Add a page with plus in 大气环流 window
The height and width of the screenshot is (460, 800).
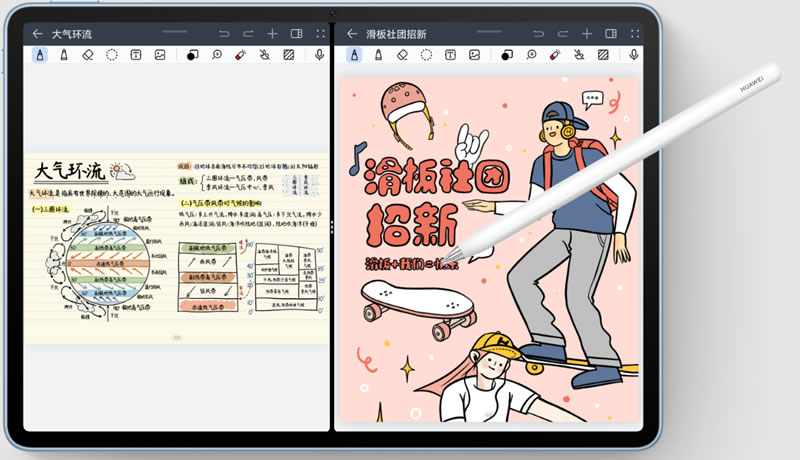tap(272, 34)
